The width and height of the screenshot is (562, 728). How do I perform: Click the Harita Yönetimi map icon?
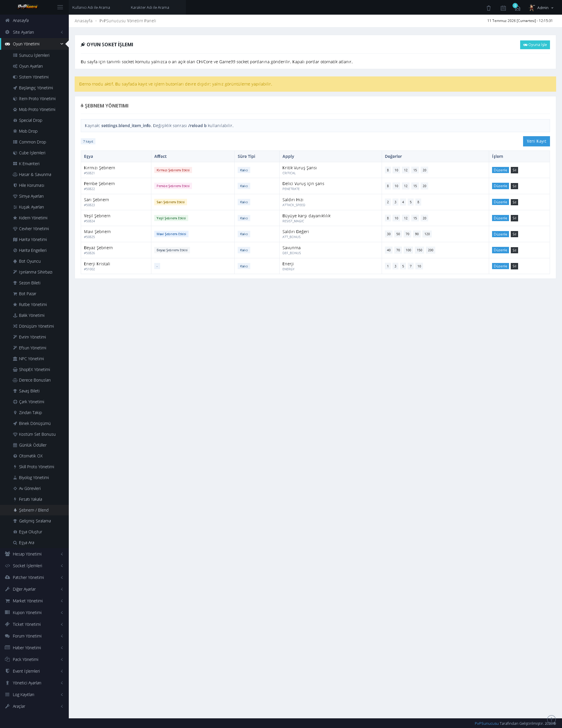(x=15, y=240)
